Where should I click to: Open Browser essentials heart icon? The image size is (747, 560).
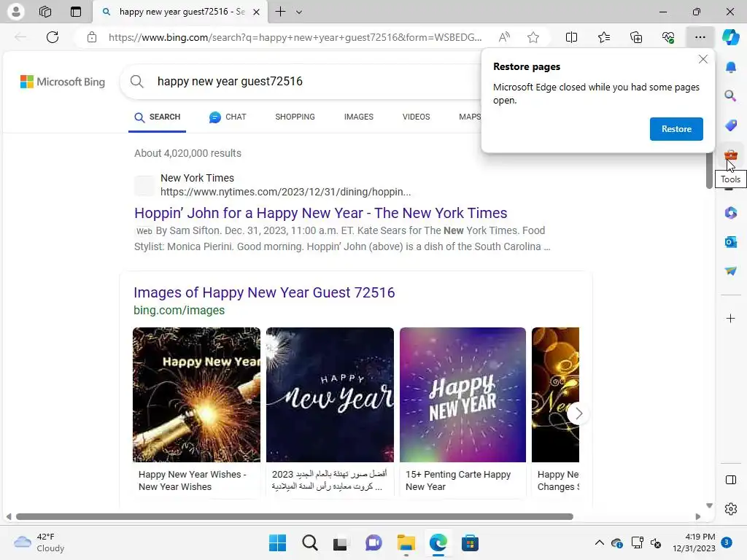coord(668,37)
